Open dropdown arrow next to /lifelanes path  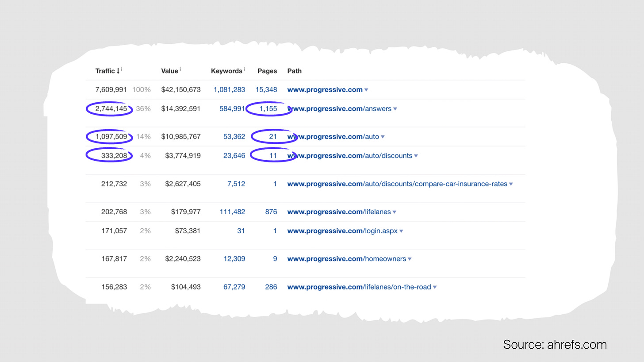pyautogui.click(x=394, y=212)
